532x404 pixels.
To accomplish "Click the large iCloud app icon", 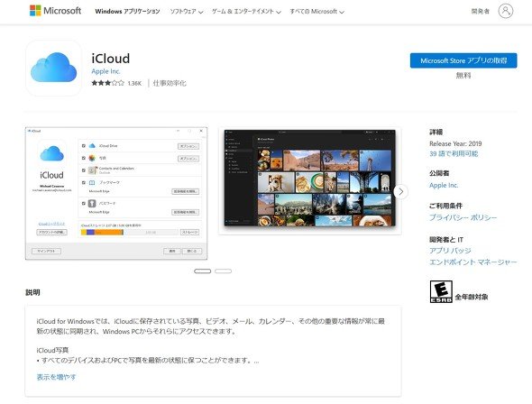I will (x=53, y=68).
